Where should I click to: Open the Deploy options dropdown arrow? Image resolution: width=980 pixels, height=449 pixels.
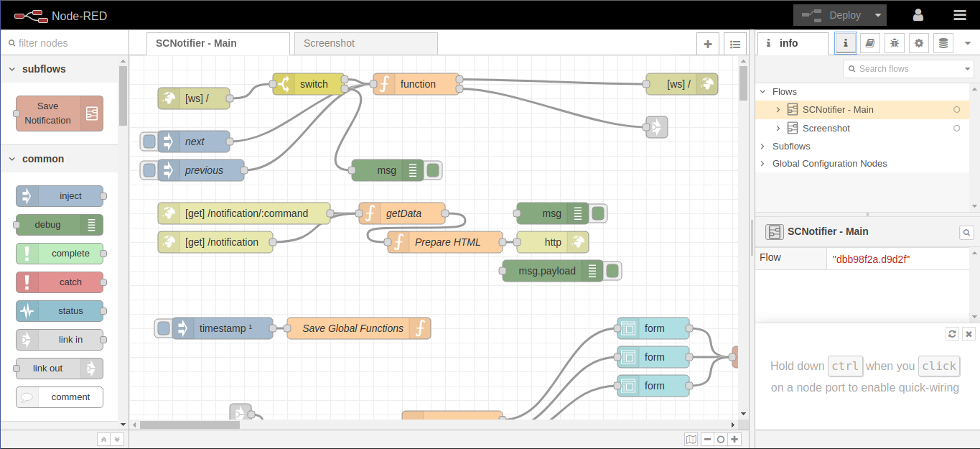point(877,15)
